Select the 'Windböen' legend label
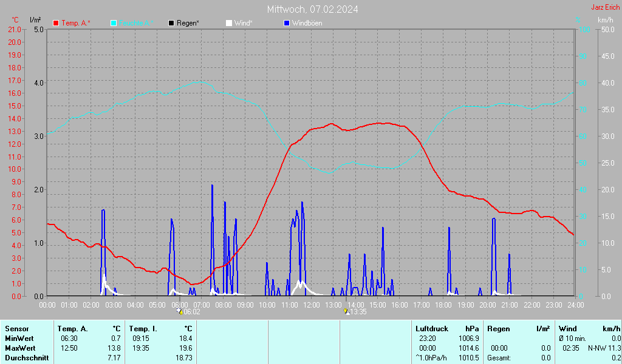 [307, 24]
